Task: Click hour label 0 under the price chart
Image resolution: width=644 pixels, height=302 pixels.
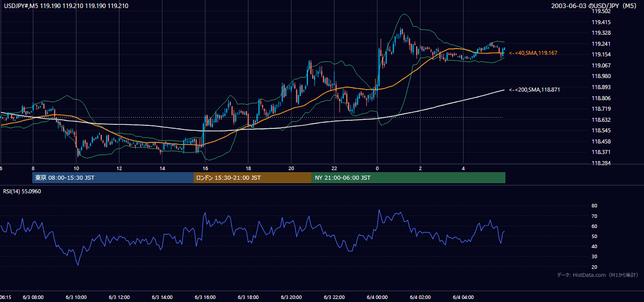Action: [377, 168]
